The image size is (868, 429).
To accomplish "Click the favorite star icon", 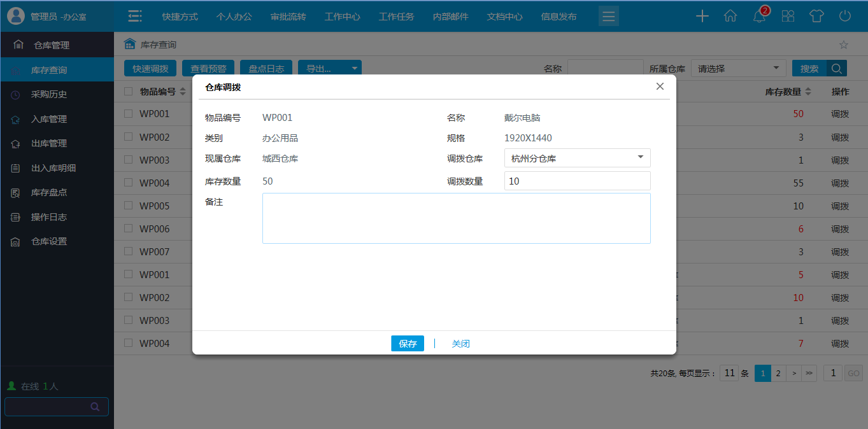I will point(844,45).
